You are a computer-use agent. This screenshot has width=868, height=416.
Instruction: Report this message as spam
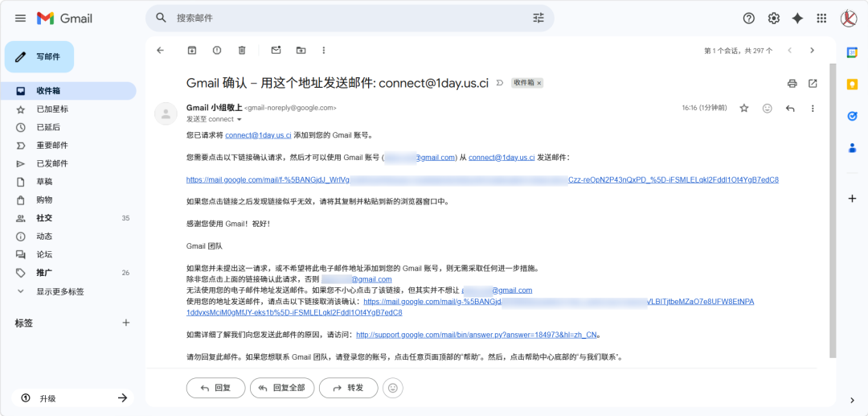(217, 51)
